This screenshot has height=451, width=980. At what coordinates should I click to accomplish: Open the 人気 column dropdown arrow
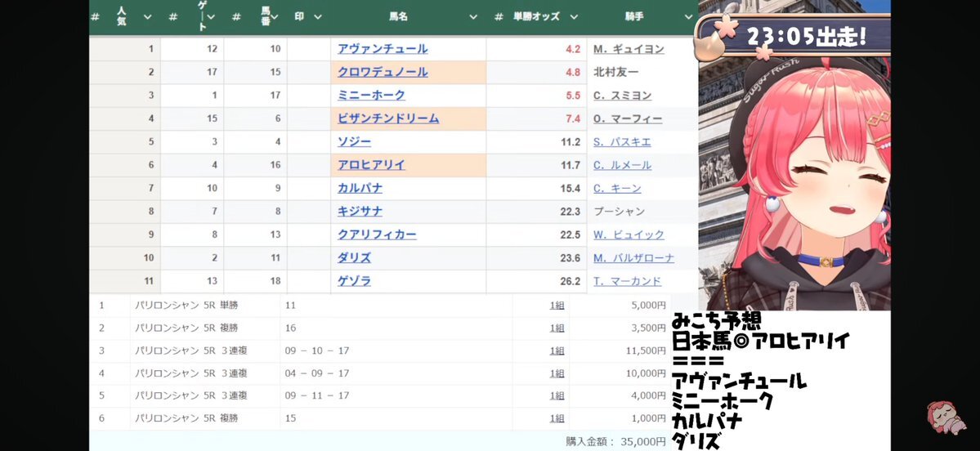click(147, 17)
